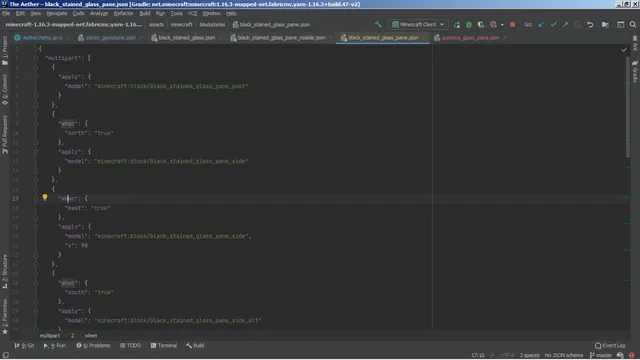The width and height of the screenshot is (640, 360).
Task: Click the "multipart" breadcrumb below editor
Action: coord(50,336)
